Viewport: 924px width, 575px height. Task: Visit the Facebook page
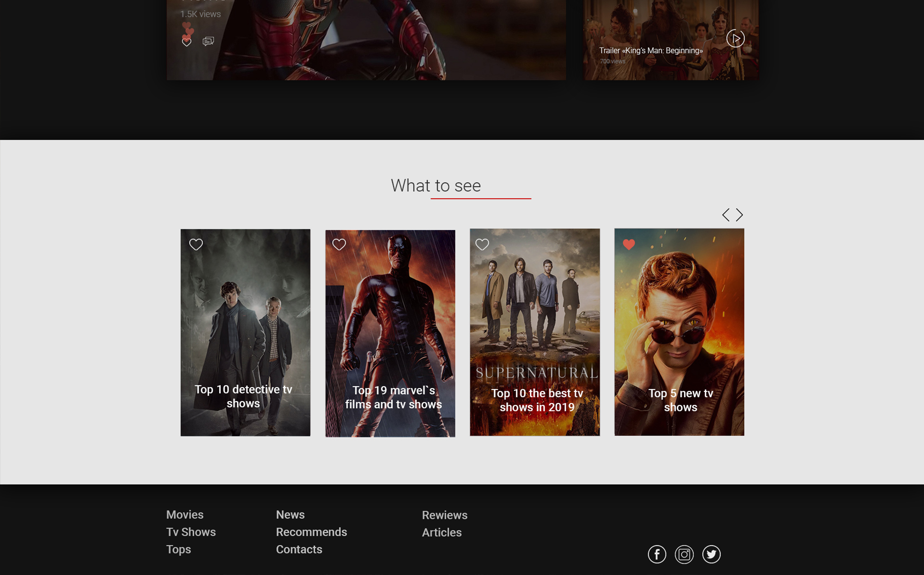click(x=657, y=554)
